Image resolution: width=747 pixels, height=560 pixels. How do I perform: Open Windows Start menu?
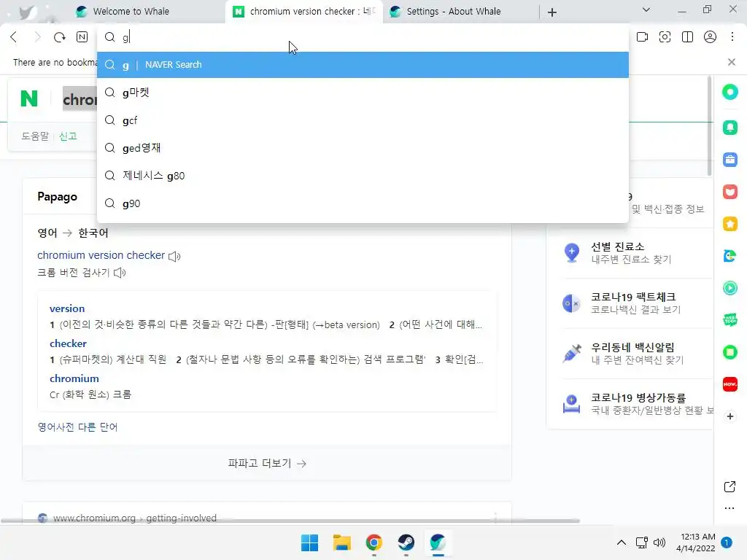[x=309, y=542]
